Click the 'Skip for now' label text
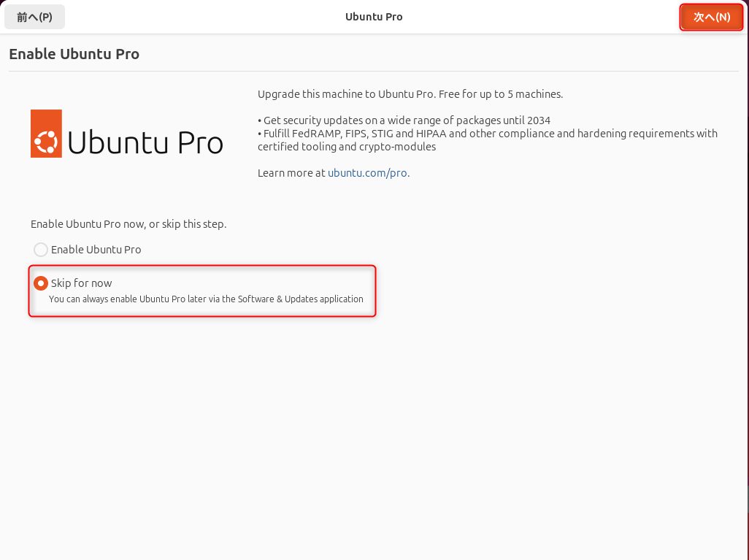The height and width of the screenshot is (560, 749). [81, 283]
